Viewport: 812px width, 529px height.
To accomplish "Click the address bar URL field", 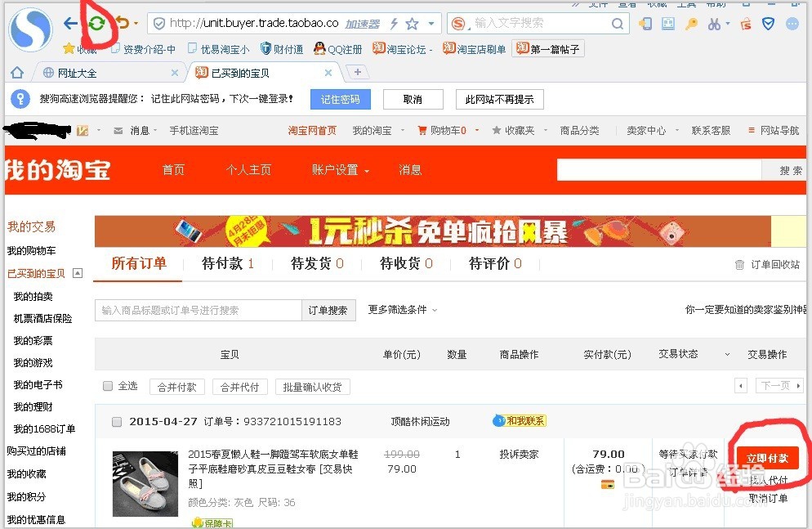I will [254, 24].
